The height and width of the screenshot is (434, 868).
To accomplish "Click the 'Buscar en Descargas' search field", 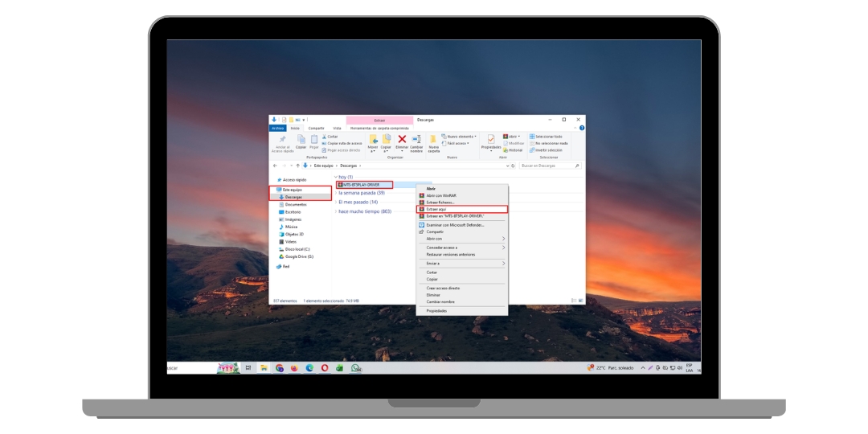I will [x=547, y=166].
